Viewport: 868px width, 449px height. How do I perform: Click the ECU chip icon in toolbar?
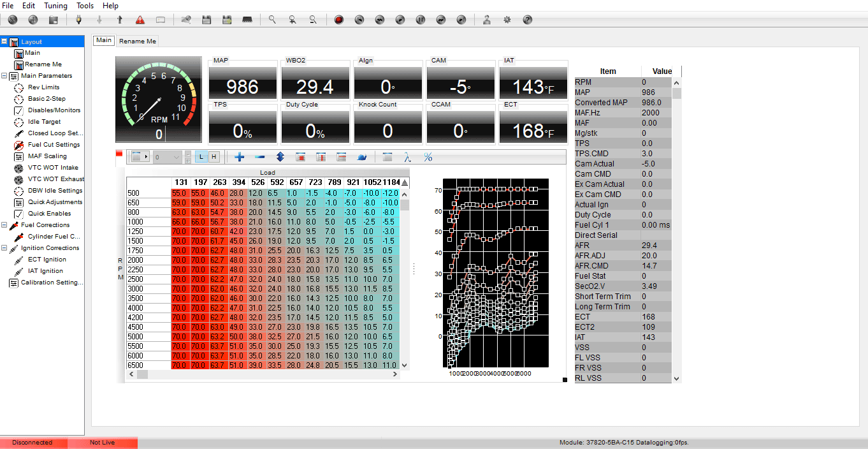coord(247,20)
